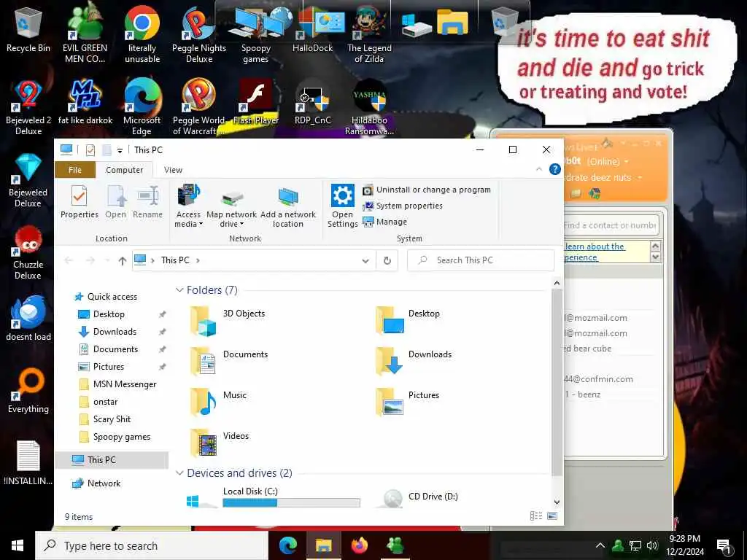Click Uninstall or change a program

pyautogui.click(x=427, y=190)
